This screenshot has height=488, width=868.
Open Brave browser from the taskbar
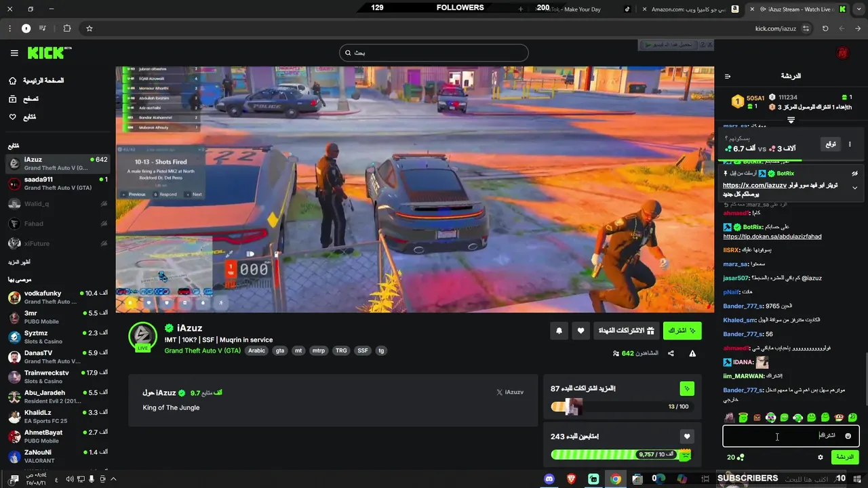pos(572,479)
